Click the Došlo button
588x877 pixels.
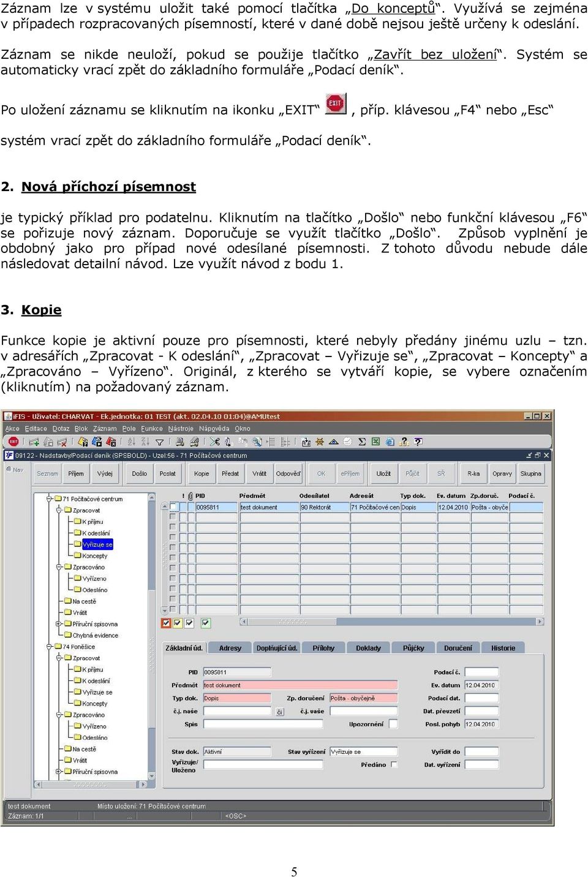click(140, 473)
